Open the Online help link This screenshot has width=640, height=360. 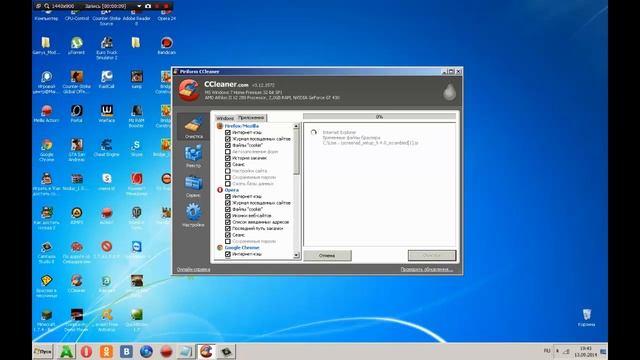[x=193, y=269]
